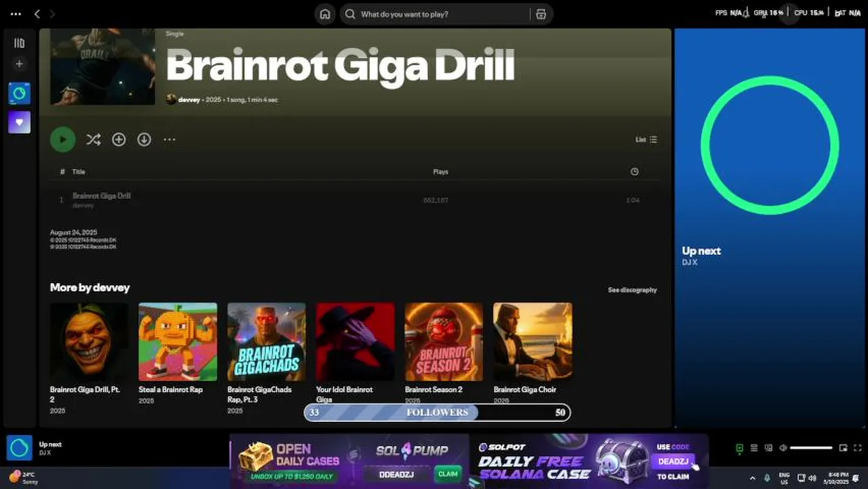Image resolution: width=868 pixels, height=489 pixels.
Task: Expand Your Library sidebar icon
Action: 19,43
